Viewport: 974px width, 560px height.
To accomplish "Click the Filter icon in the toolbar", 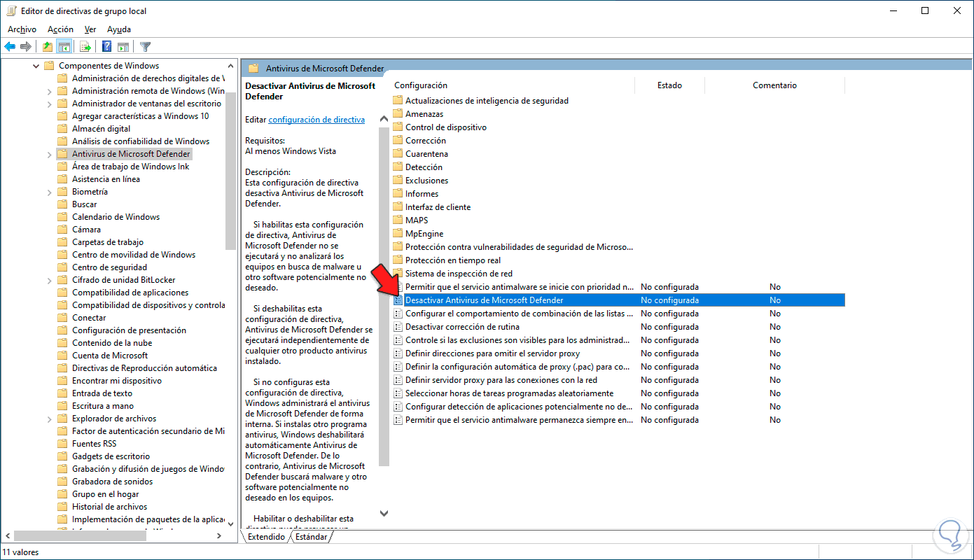I will click(145, 46).
